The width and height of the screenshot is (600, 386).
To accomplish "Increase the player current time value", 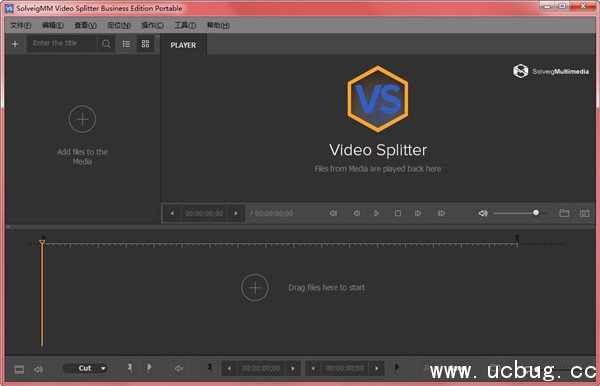I will [236, 213].
